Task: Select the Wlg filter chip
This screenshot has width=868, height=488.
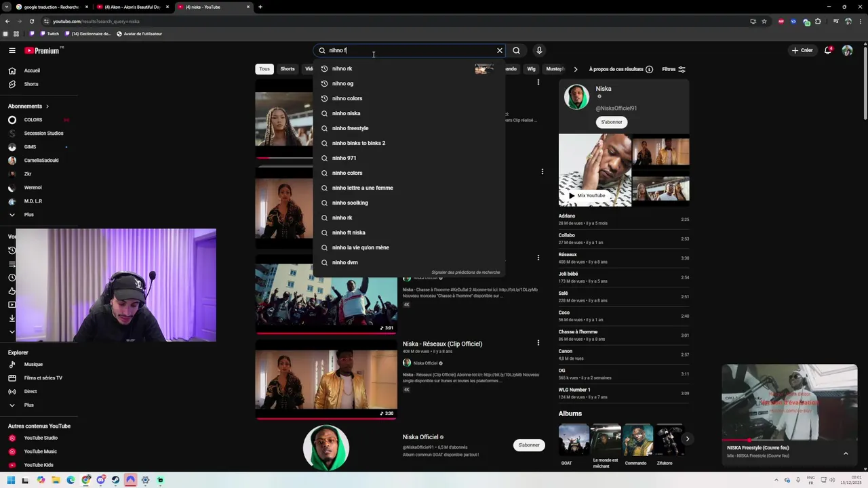Action: pyautogui.click(x=531, y=69)
